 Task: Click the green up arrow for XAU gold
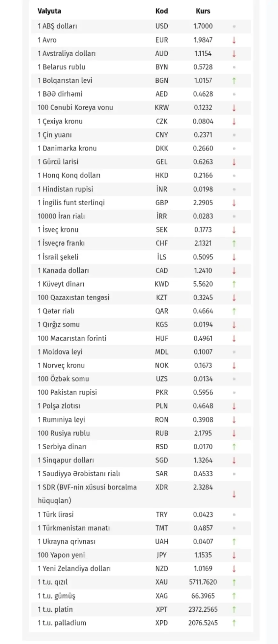coord(234,582)
